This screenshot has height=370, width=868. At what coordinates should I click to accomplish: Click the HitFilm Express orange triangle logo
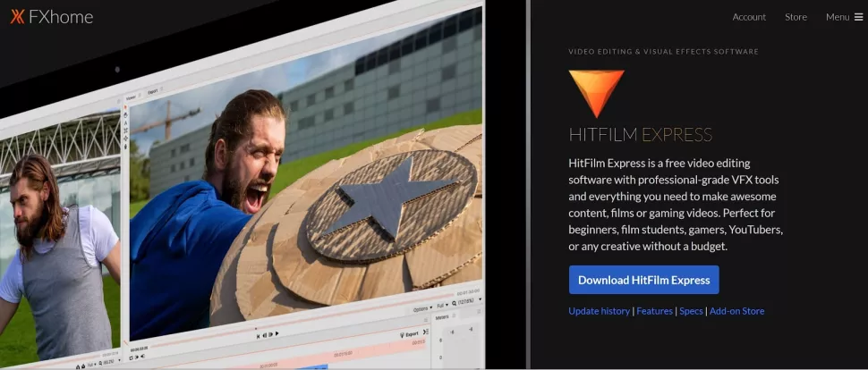[x=596, y=95]
